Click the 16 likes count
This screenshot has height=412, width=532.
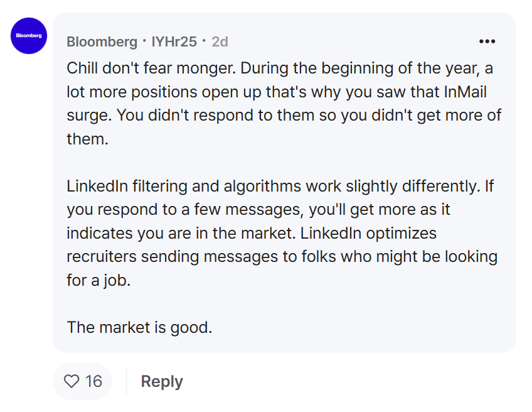click(93, 381)
